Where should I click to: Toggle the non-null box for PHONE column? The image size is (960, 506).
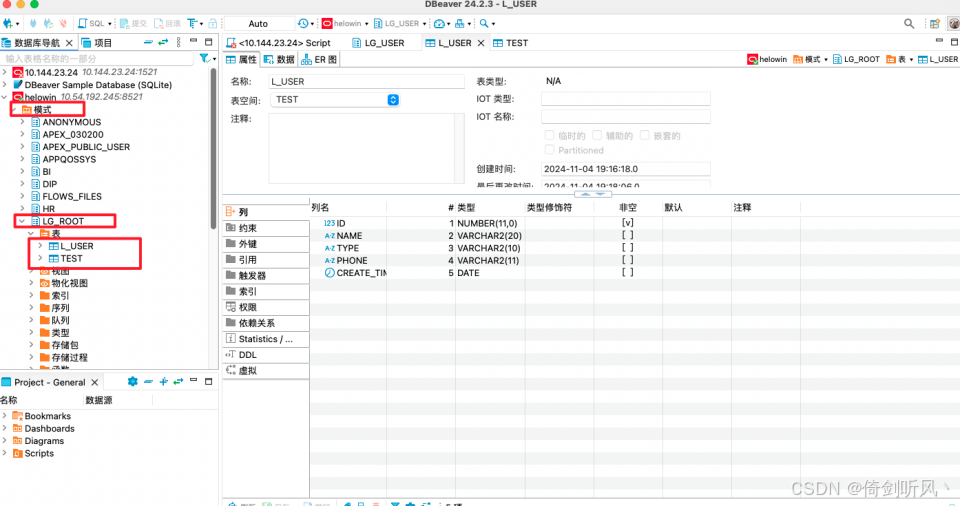628,260
